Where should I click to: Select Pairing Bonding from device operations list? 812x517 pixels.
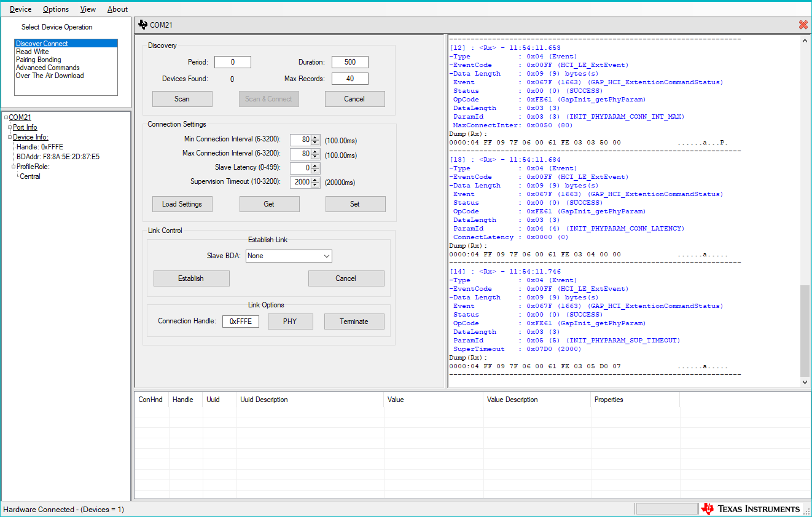37,59
